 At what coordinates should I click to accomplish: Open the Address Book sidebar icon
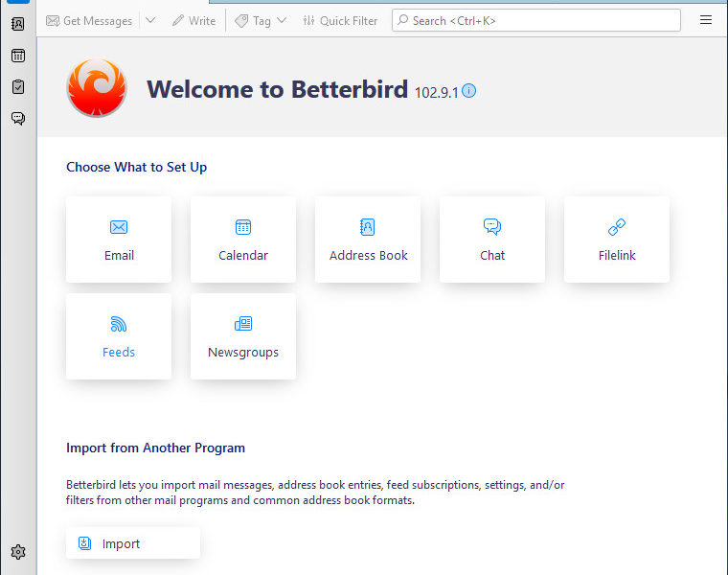[18, 24]
